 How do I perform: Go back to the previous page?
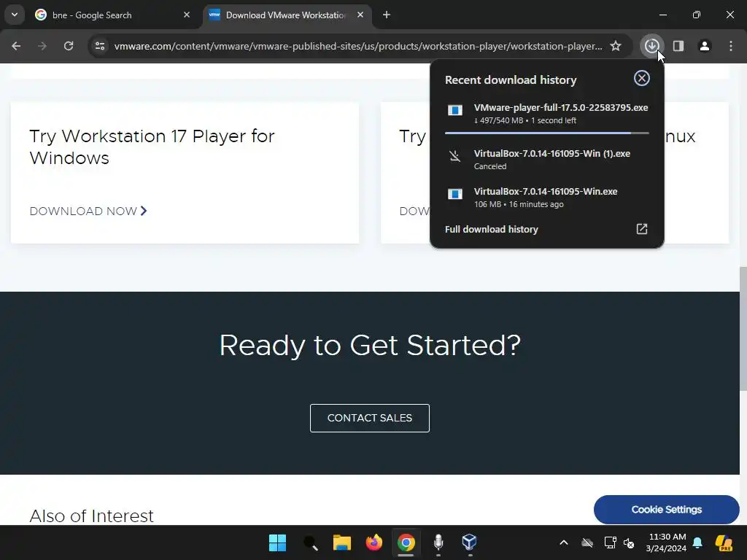click(16, 46)
